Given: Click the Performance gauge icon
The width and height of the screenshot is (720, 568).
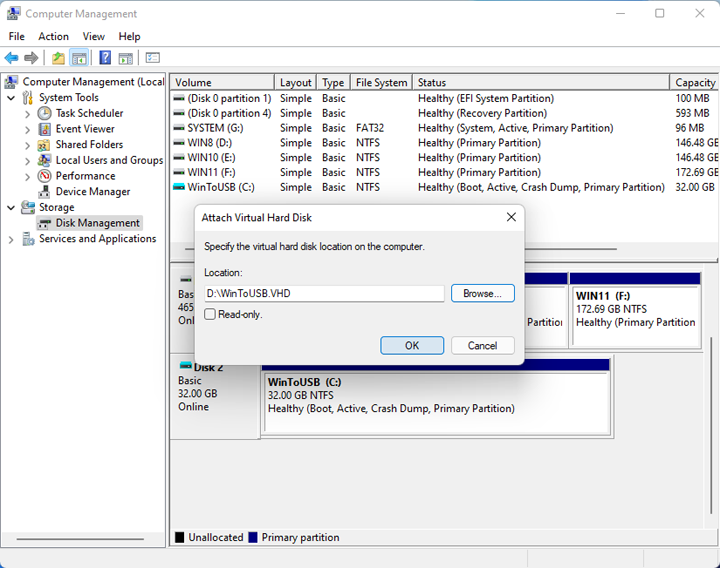Looking at the screenshot, I should point(45,176).
